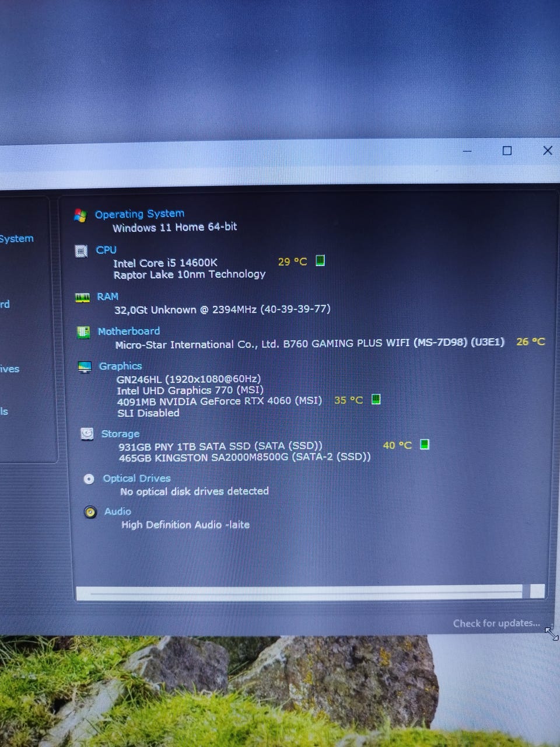Click the 465GB KINGSTON SA2000M8500G line
The image size is (560, 747).
[x=244, y=457]
